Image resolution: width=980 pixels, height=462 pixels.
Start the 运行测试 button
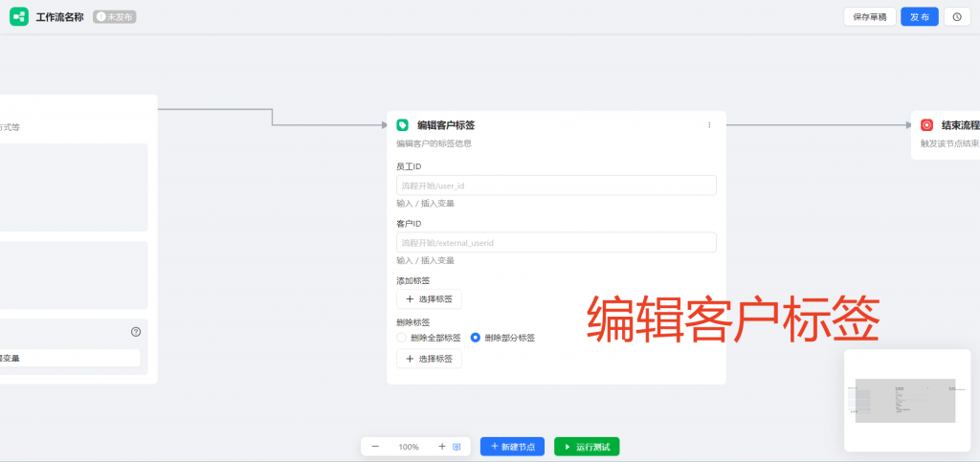pyautogui.click(x=587, y=447)
